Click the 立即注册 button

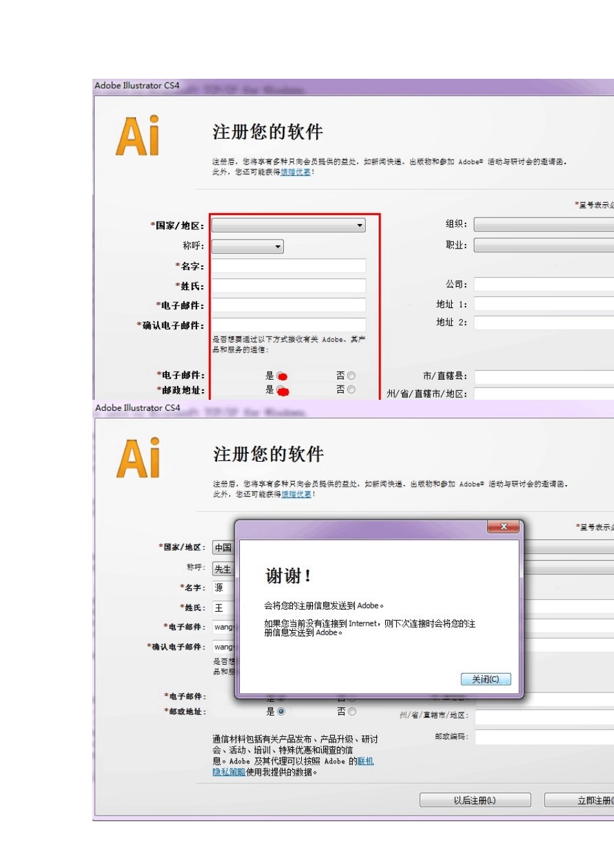(579, 800)
